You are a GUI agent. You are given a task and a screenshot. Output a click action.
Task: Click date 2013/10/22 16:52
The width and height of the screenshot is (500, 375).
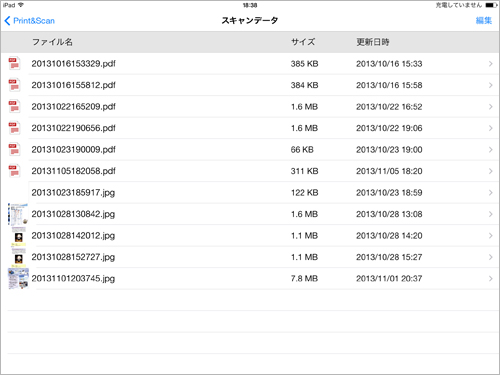point(389,107)
